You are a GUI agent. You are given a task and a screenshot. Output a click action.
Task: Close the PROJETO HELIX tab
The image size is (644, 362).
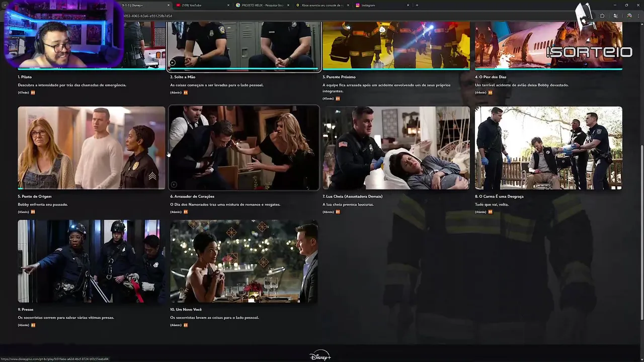tap(288, 5)
